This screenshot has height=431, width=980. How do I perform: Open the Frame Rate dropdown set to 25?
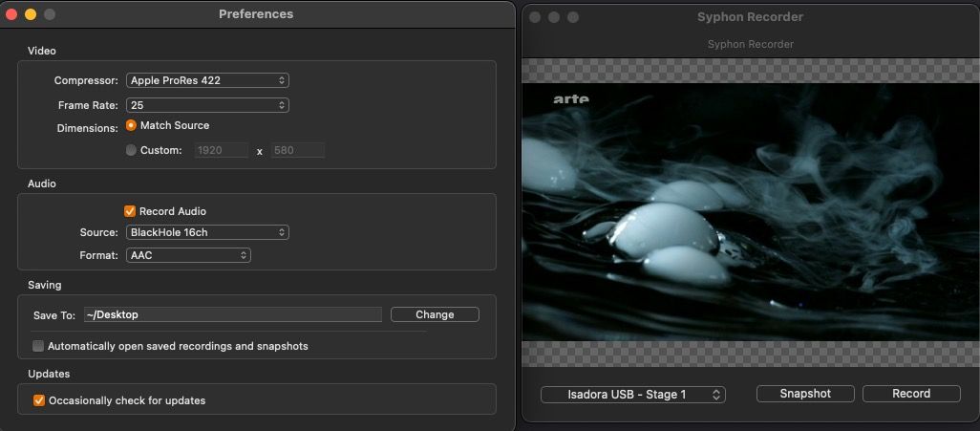(207, 105)
